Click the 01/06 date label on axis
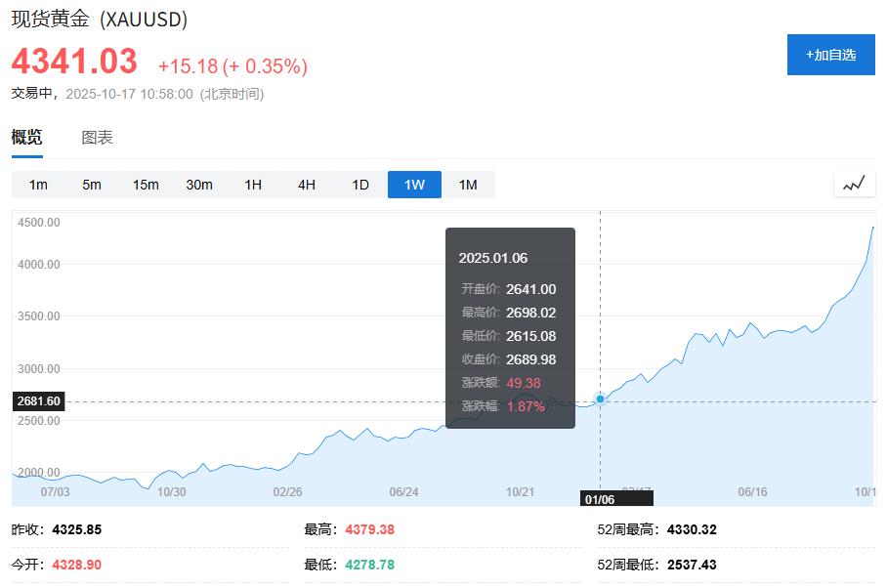Screen dimensions: 887x588 tap(598, 498)
